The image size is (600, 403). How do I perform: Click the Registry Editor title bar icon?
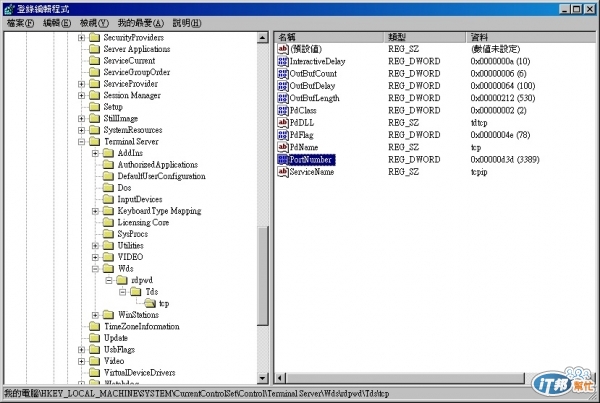click(x=9, y=9)
